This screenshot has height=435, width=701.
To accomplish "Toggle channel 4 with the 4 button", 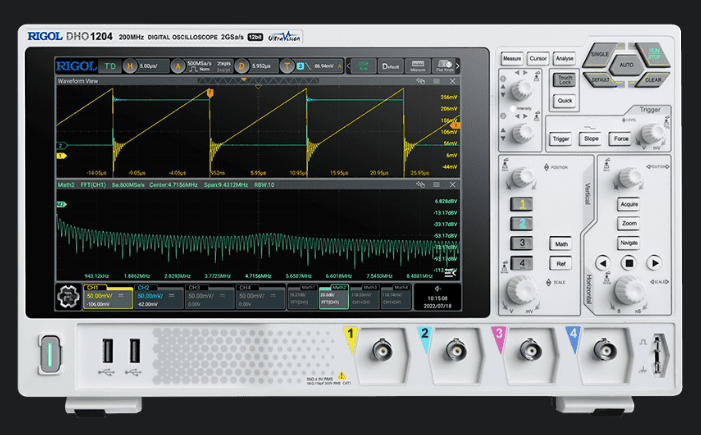I will point(522,263).
